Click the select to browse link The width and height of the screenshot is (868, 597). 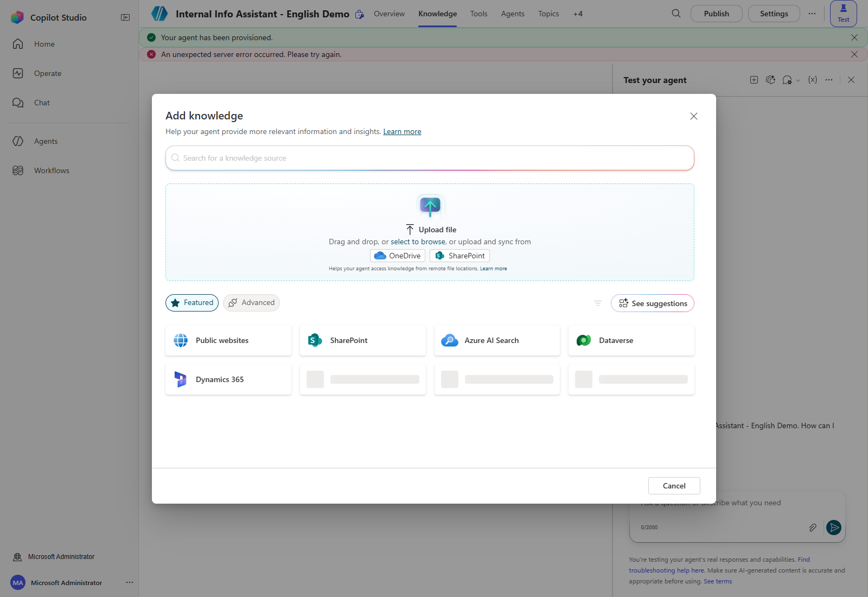pyautogui.click(x=418, y=242)
